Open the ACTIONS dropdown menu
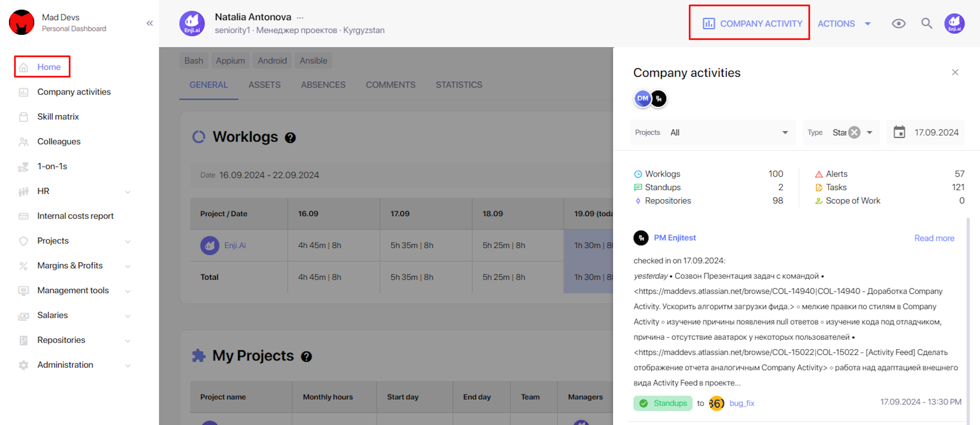Screen dimensions: 980x425 (x=844, y=24)
